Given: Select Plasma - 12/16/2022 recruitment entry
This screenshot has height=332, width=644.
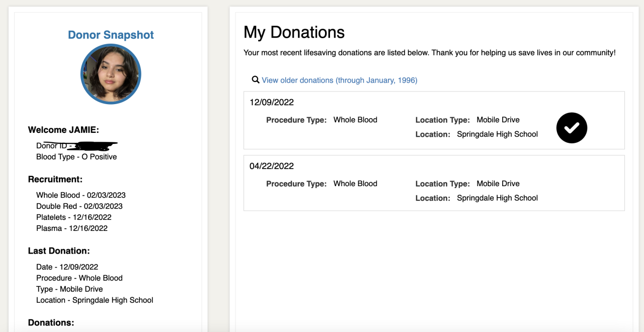Looking at the screenshot, I should pos(72,228).
